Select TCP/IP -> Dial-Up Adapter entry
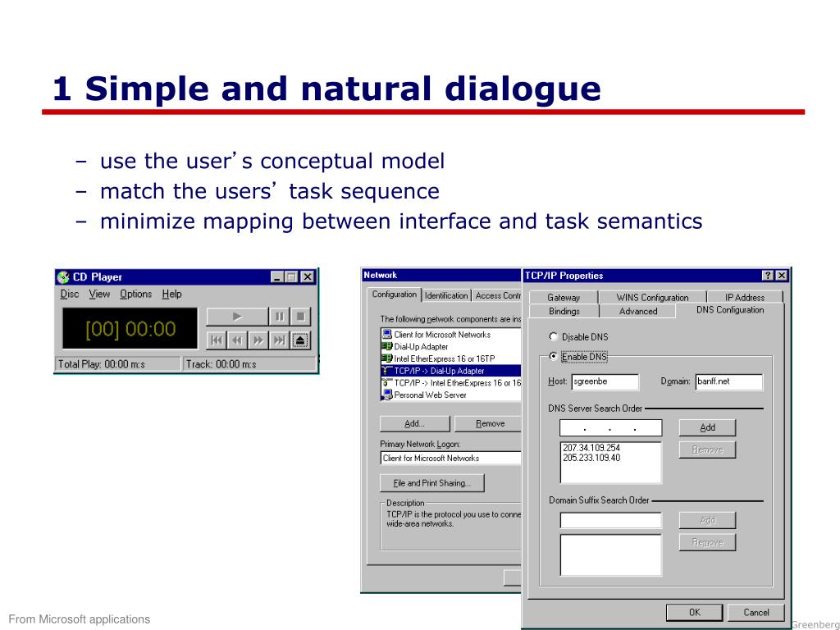Image resolution: width=840 pixels, height=630 pixels. point(451,371)
